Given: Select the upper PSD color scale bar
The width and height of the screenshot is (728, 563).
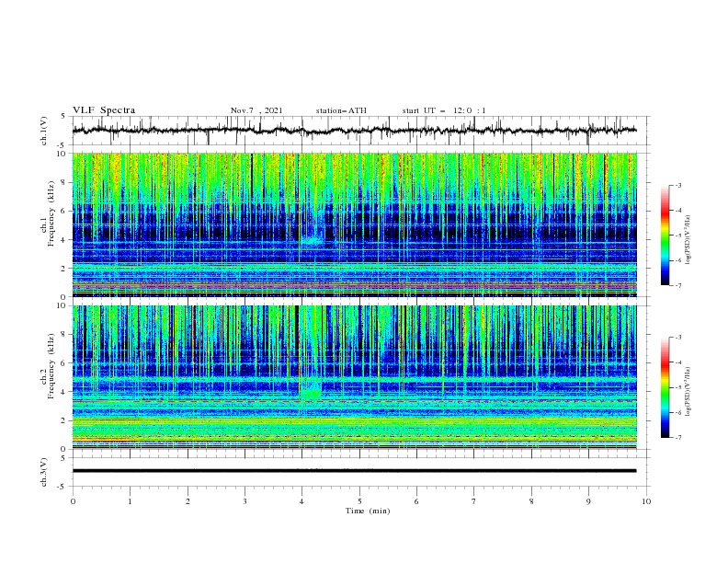Looking at the screenshot, I should [x=665, y=236].
